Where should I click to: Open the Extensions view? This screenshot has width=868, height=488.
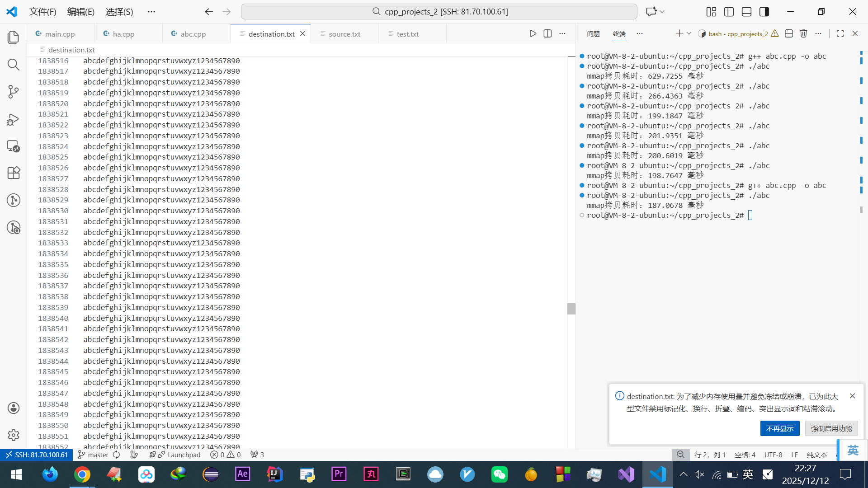pos(14,173)
